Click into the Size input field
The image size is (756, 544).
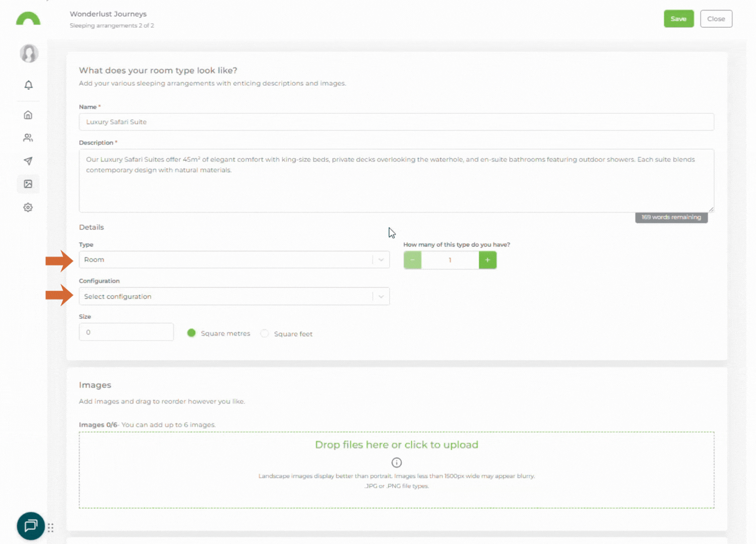pos(126,332)
